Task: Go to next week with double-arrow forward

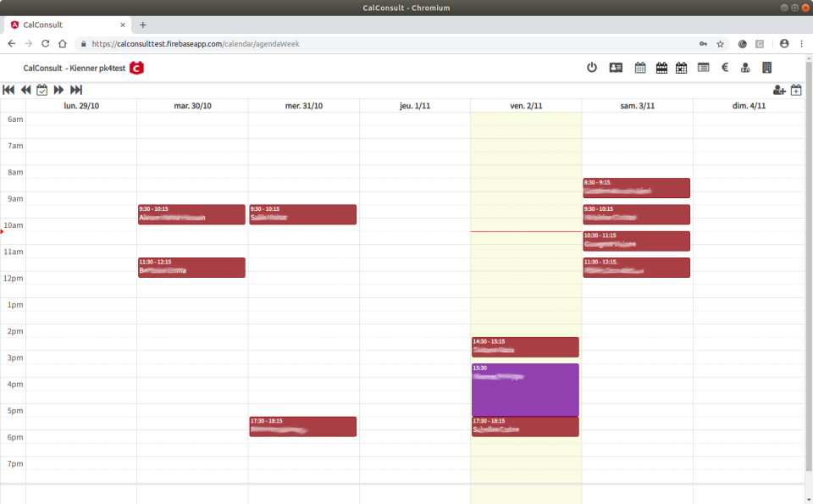Action: [x=58, y=90]
